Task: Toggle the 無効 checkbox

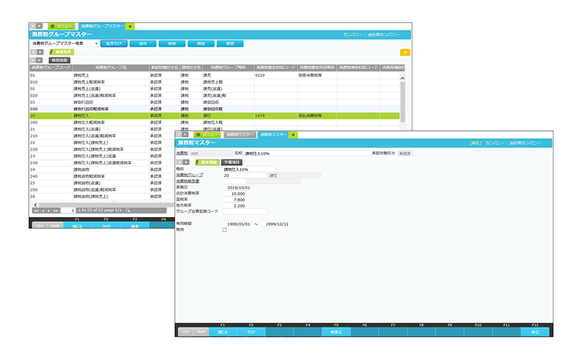Action: tap(224, 230)
